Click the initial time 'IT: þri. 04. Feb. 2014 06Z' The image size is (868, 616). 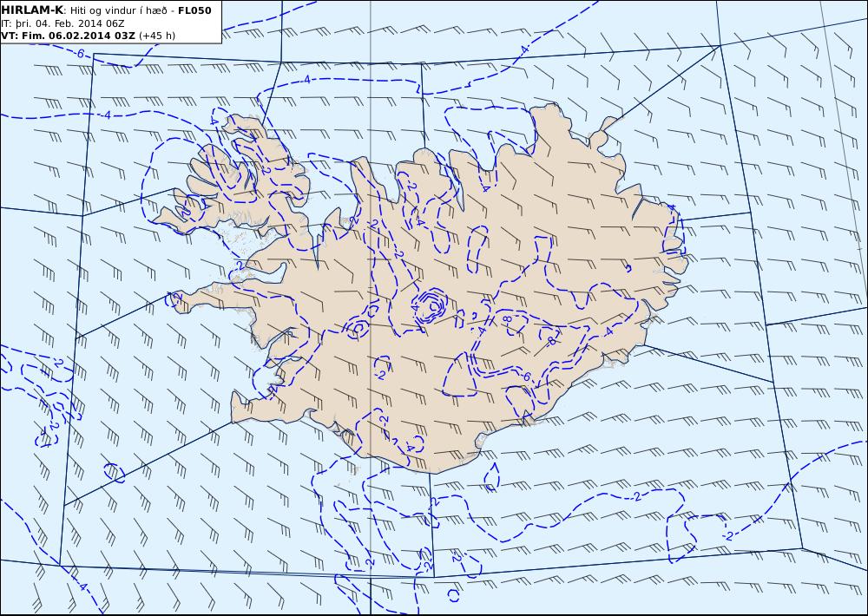coord(63,23)
